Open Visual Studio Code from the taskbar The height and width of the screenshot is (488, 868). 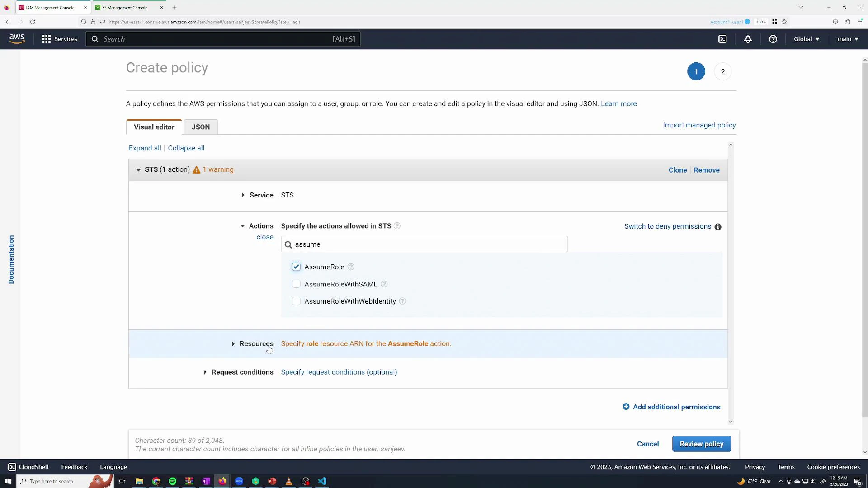[322, 481]
